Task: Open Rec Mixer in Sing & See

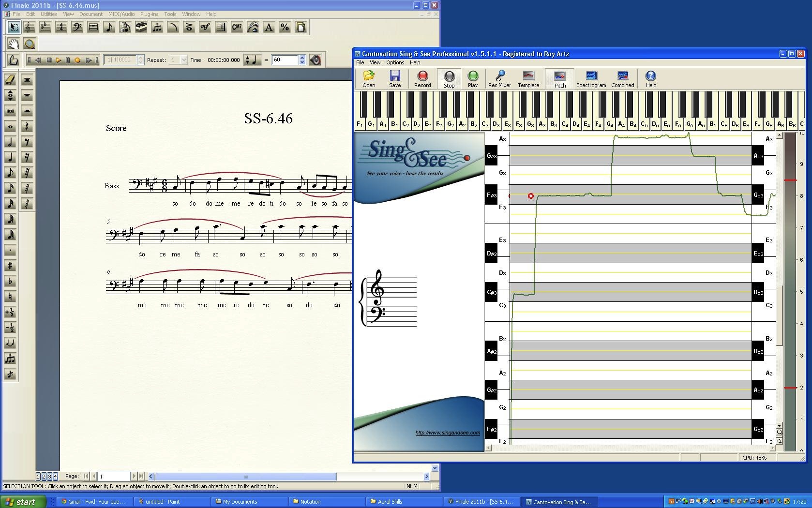Action: pos(499,79)
